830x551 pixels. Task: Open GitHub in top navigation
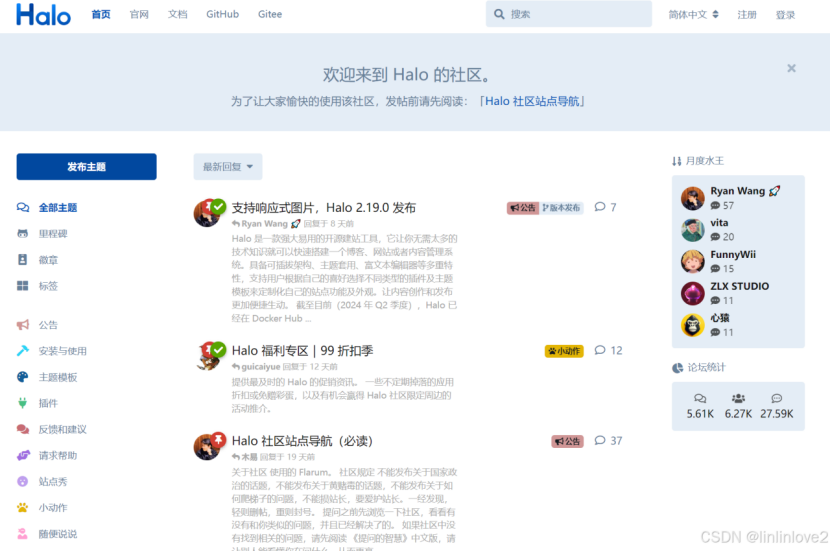(222, 14)
